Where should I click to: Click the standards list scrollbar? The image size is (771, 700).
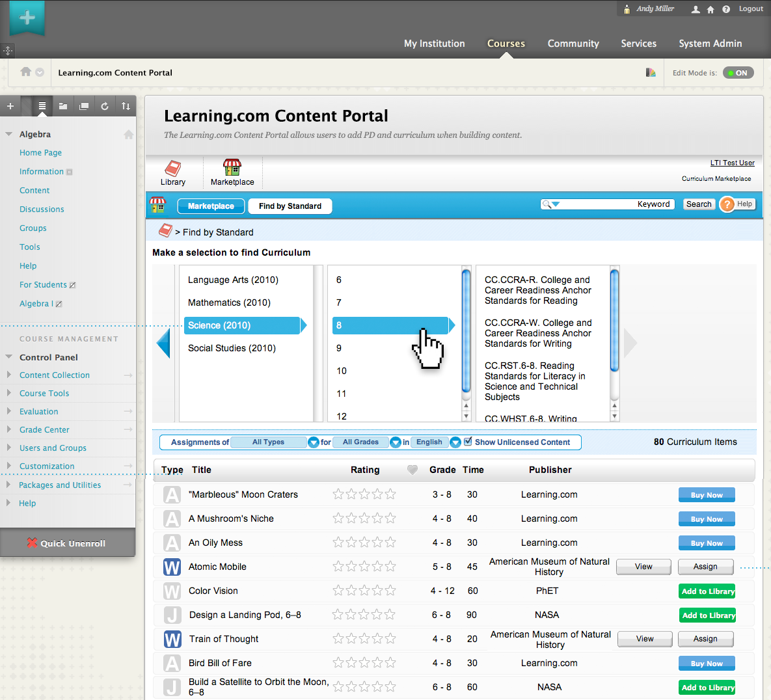614,320
